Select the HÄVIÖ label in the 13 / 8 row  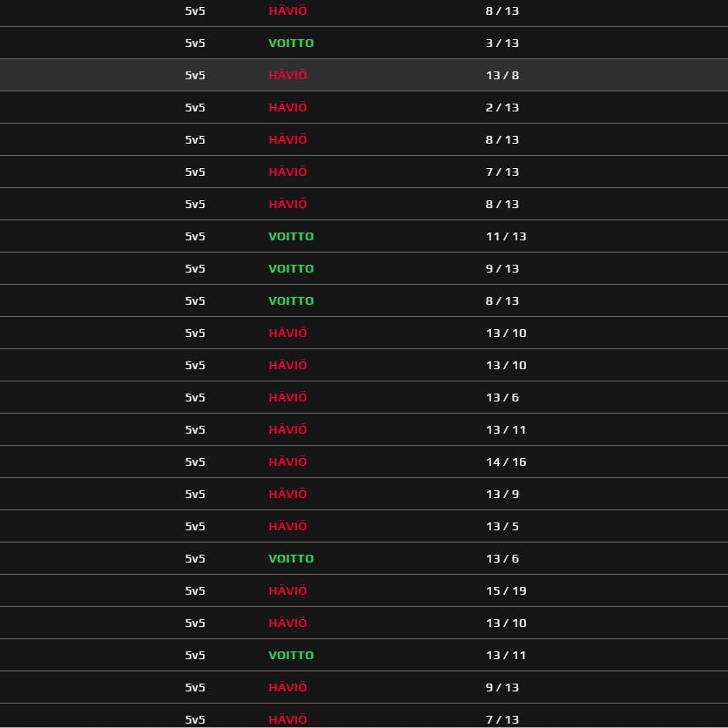(x=288, y=75)
